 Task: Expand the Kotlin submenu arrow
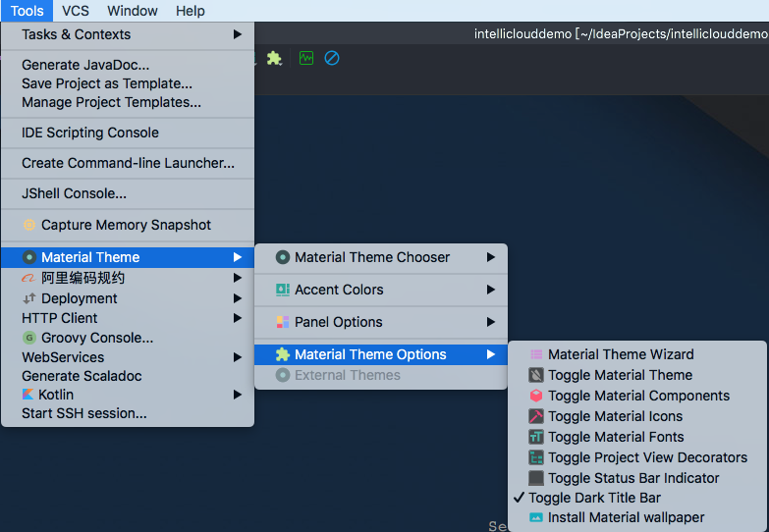[x=238, y=395]
